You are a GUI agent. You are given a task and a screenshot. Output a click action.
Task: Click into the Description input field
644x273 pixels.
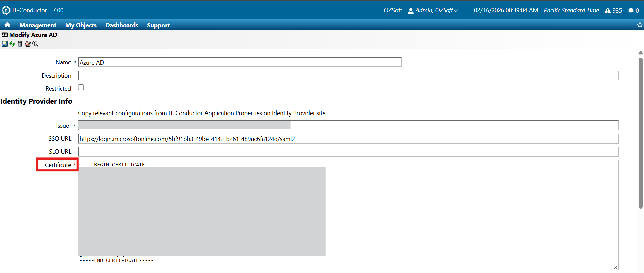(x=348, y=76)
